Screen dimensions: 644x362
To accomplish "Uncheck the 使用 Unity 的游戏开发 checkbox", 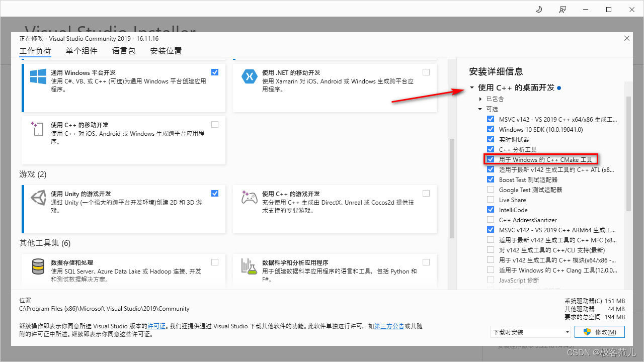I will point(215,193).
